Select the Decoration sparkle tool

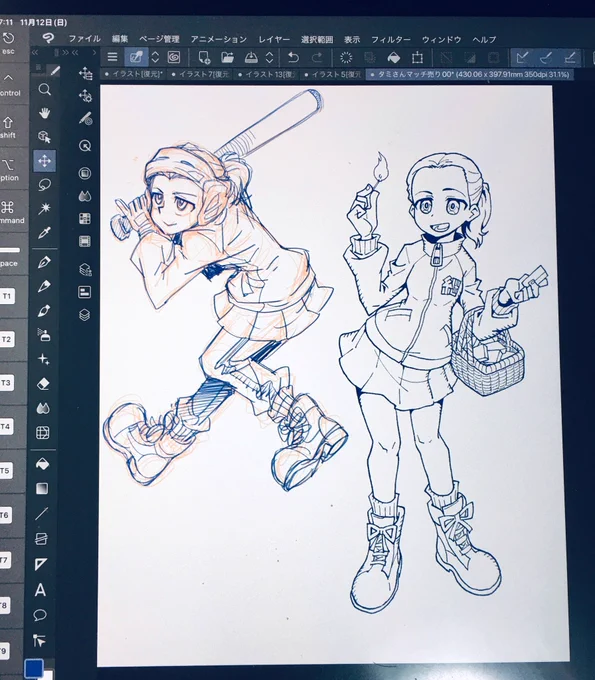tap(43, 360)
